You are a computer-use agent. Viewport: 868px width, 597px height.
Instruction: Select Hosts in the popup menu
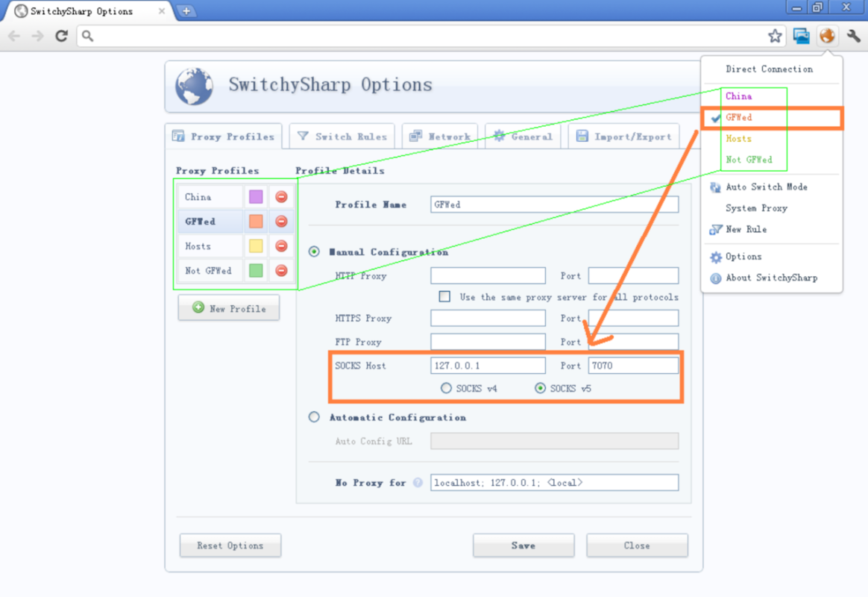(772, 139)
